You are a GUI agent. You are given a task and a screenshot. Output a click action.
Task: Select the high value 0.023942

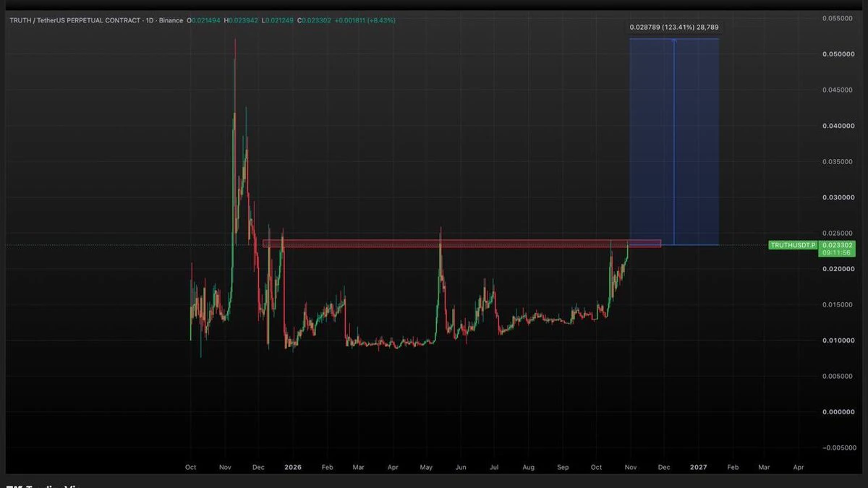pos(245,20)
